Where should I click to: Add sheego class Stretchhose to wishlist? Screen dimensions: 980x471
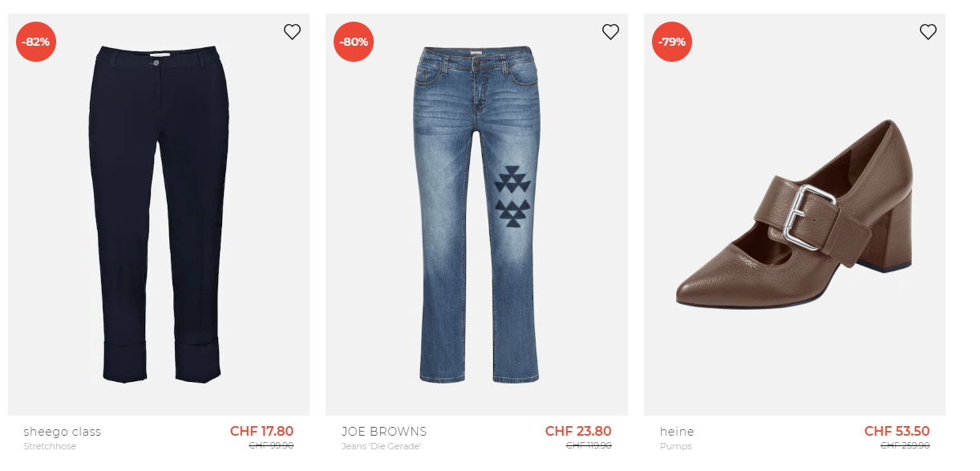coord(292,32)
